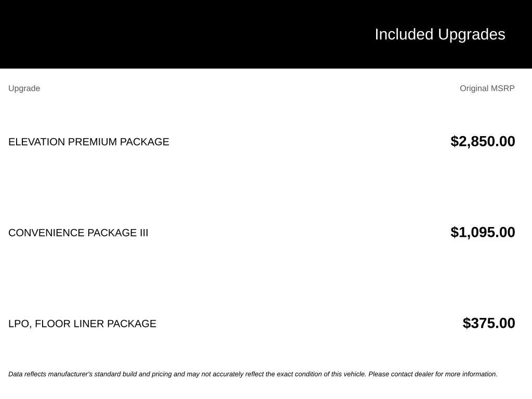The height and width of the screenshot is (399, 532).
Task: Click the 'III' numeral in Convenience Package
Action: (144, 233)
